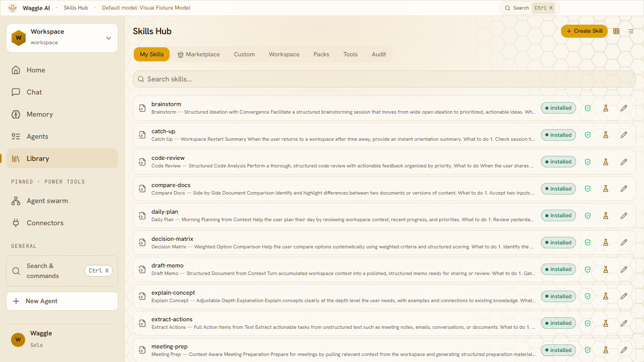Click the flask icon on draft-memo row
Screen dimensions: 644x362
coord(606,269)
